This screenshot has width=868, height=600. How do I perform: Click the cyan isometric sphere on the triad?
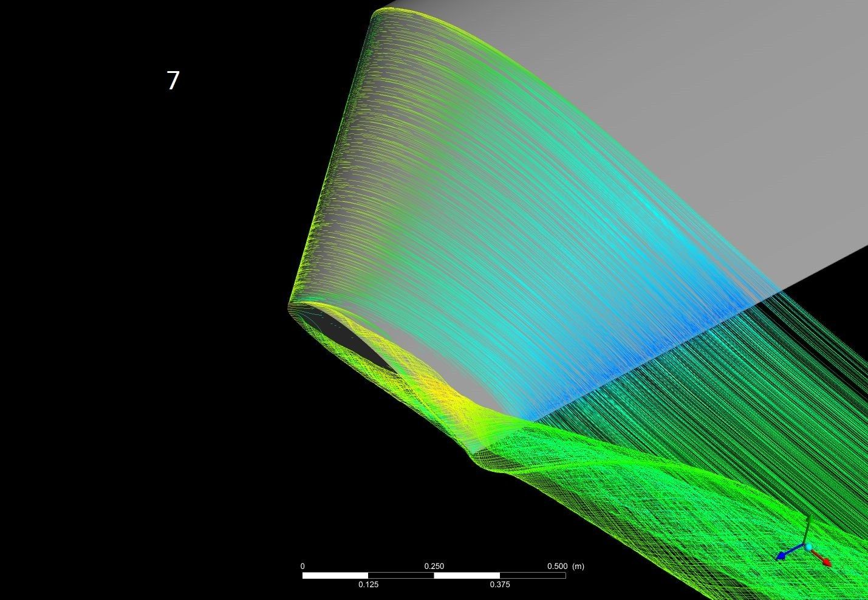[808, 547]
